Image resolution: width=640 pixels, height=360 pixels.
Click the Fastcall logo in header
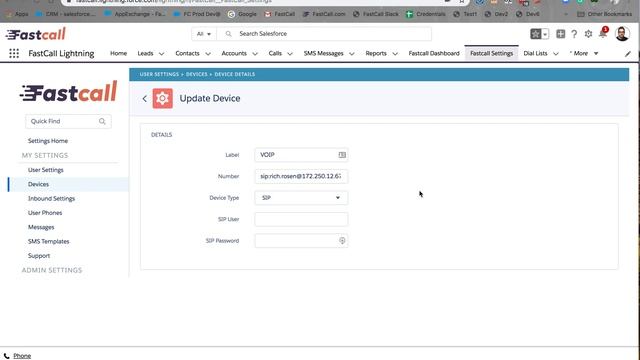36,34
